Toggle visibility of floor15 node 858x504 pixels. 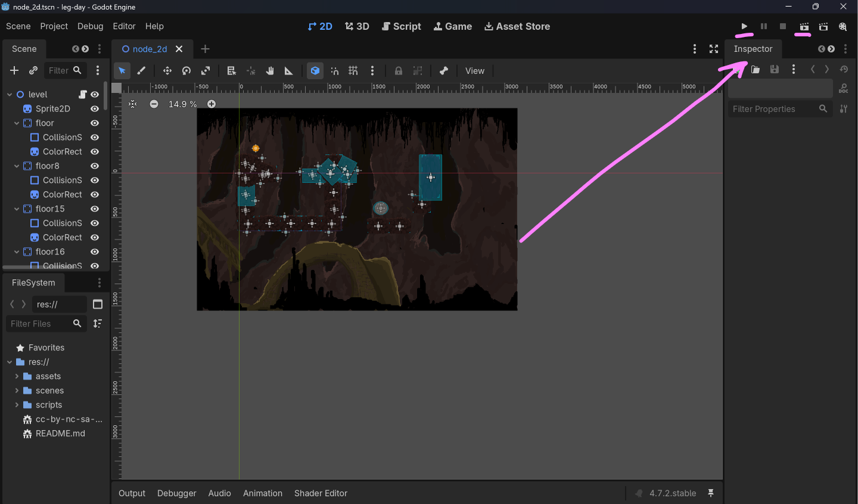pyautogui.click(x=95, y=209)
